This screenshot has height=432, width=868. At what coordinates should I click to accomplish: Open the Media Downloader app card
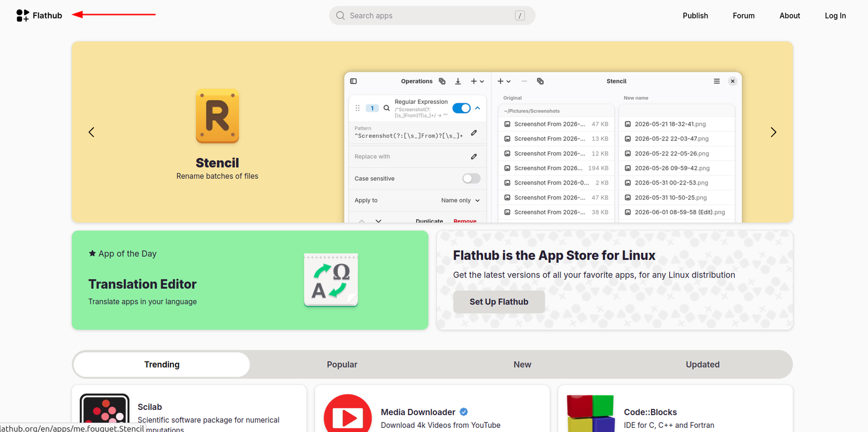pos(432,409)
